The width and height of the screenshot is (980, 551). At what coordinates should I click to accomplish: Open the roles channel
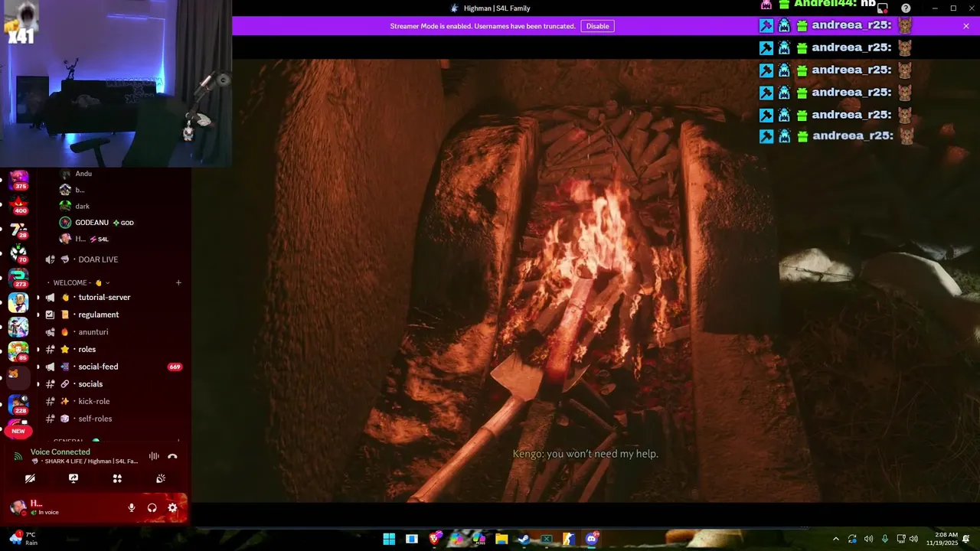tap(87, 349)
